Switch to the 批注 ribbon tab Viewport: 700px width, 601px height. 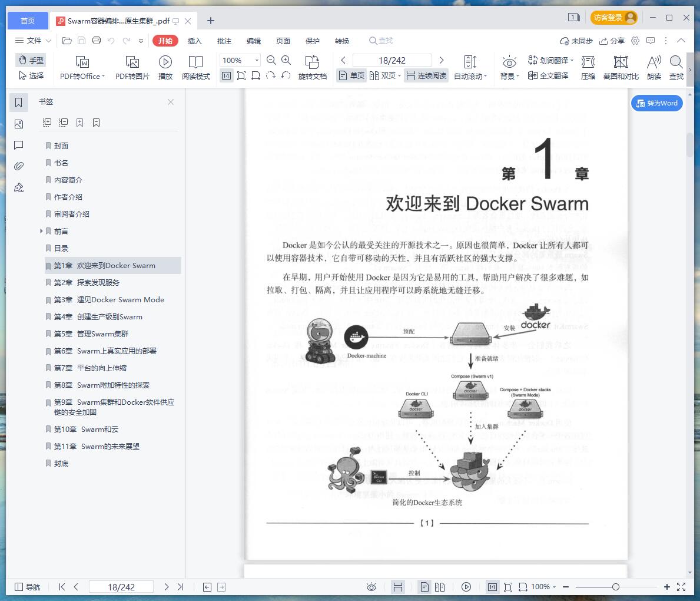pos(224,41)
